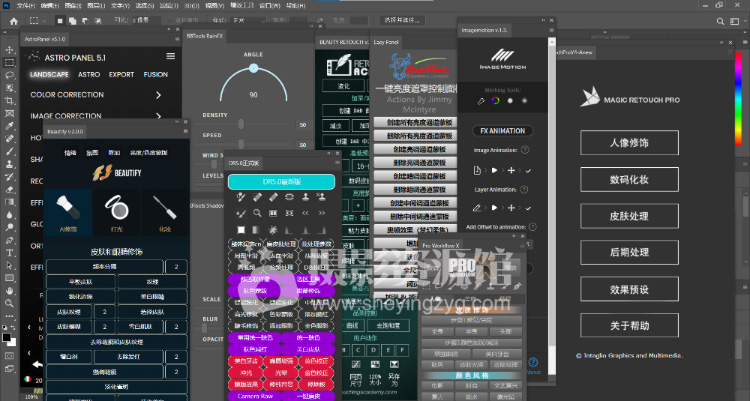Click the 后期处理 button in Magic Retouch Pro
750x401 pixels.
[x=629, y=253]
